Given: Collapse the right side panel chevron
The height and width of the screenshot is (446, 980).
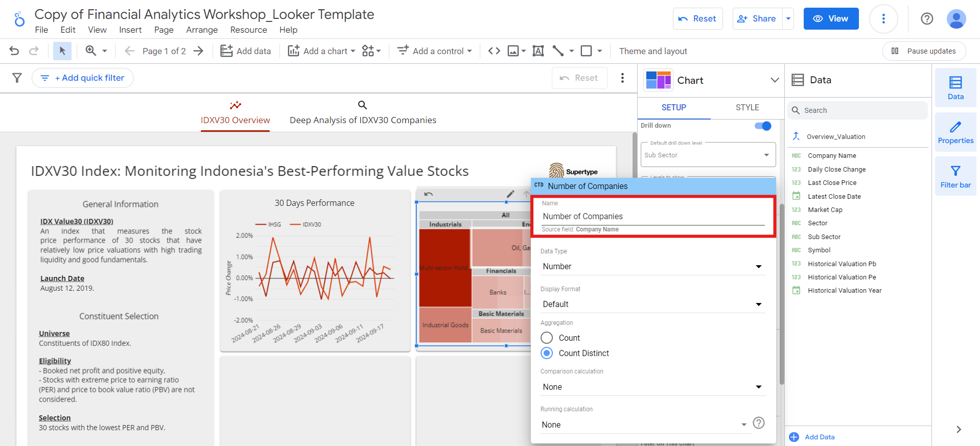Looking at the screenshot, I should [959, 429].
